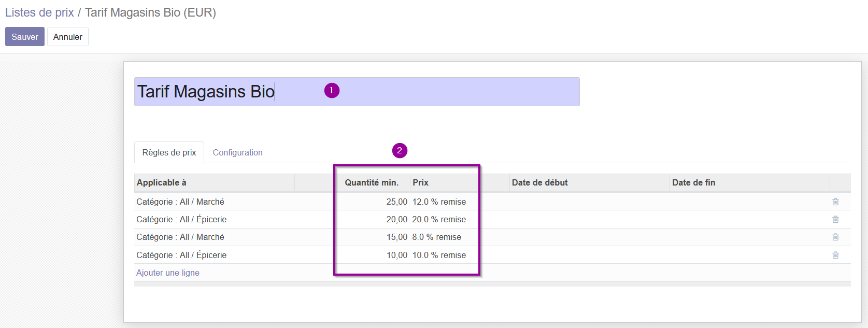Delete the 25,00 quantity Marché price rule
The width and height of the screenshot is (868, 328).
(835, 202)
